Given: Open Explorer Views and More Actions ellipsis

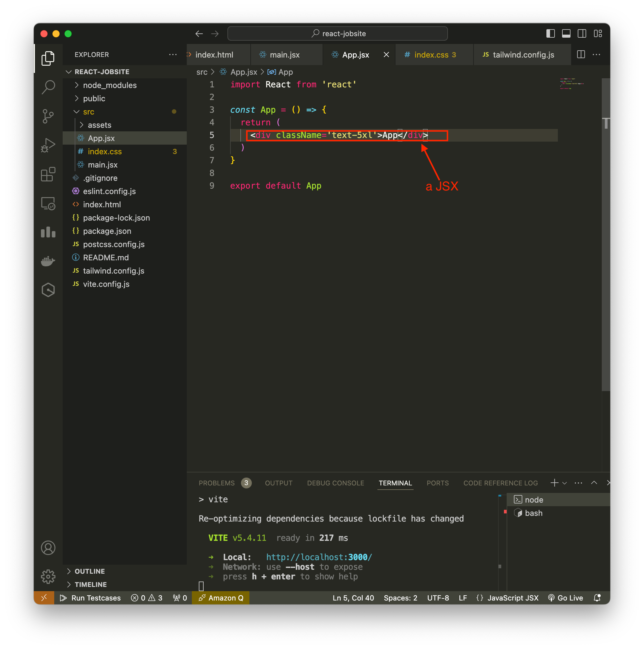Looking at the screenshot, I should click(173, 55).
